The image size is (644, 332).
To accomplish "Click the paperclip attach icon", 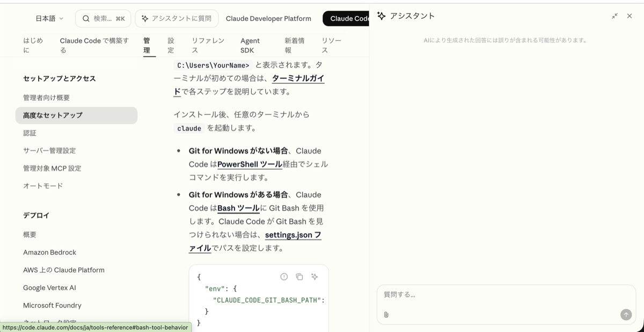I will 386,315.
